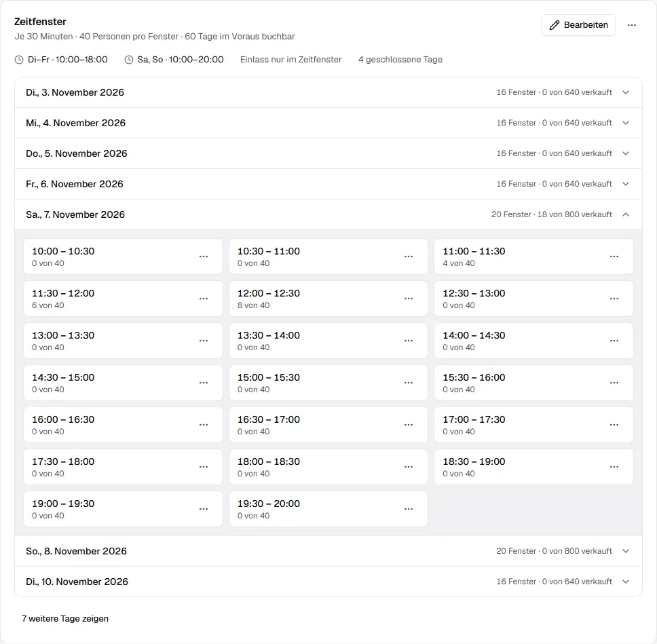Image resolution: width=657 pixels, height=644 pixels.
Task: Click the Zeitfenster heading
Action: tap(40, 22)
